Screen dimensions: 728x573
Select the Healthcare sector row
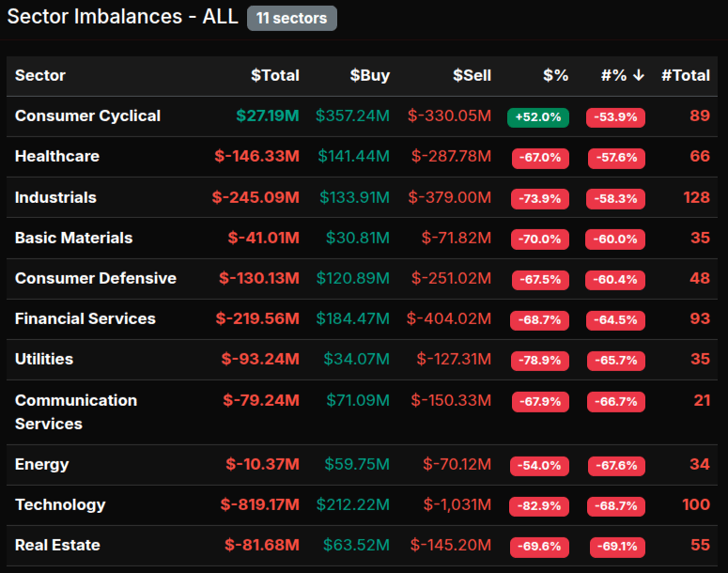(56, 156)
